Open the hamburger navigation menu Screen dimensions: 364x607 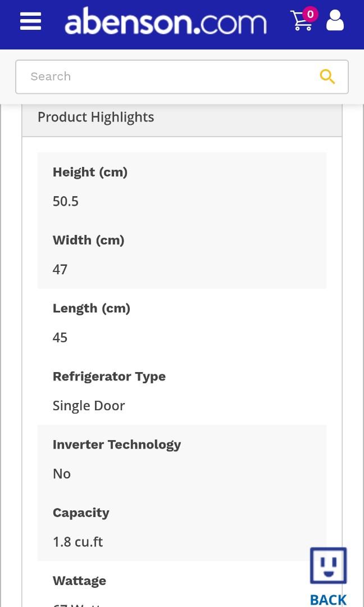pyautogui.click(x=30, y=21)
